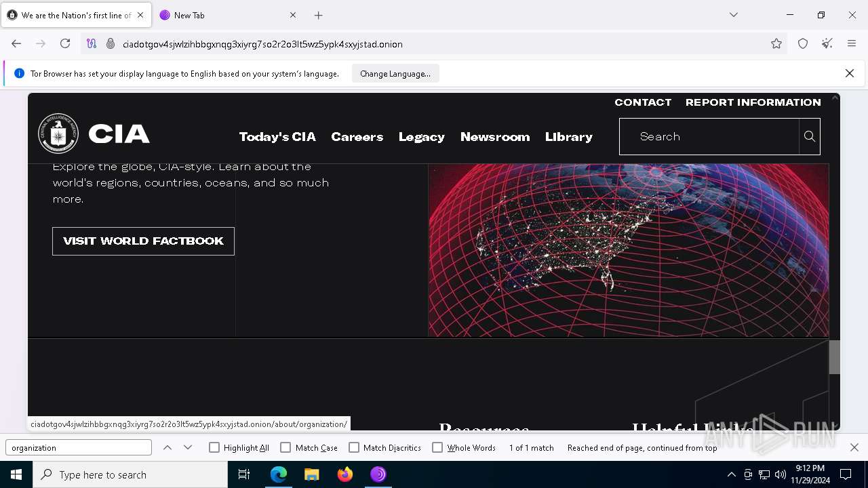This screenshot has width=868, height=488.
Task: Click the page vertical scrollbar thumb
Action: point(834,357)
